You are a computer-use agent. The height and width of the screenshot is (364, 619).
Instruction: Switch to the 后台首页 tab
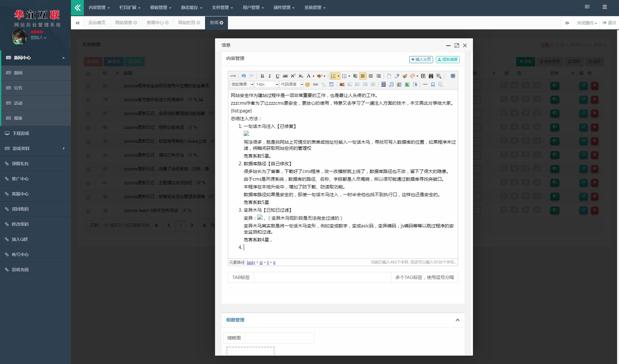click(x=97, y=23)
